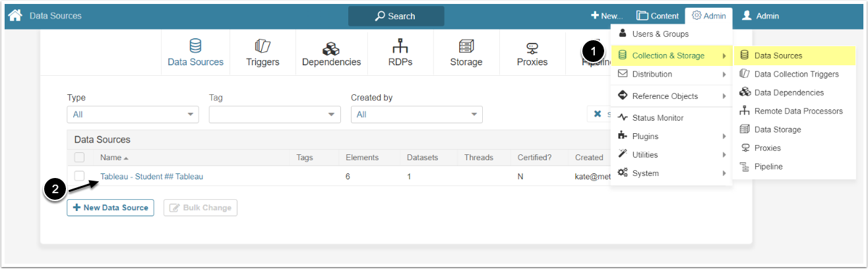The width and height of the screenshot is (868, 269).
Task: Choose Status Monitor from Admin menu
Action: [x=658, y=118]
